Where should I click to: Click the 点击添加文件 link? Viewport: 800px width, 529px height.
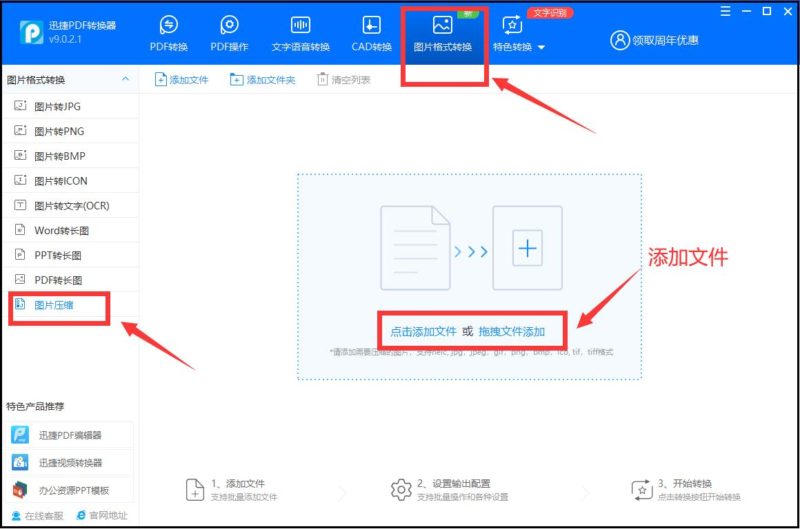(423, 330)
